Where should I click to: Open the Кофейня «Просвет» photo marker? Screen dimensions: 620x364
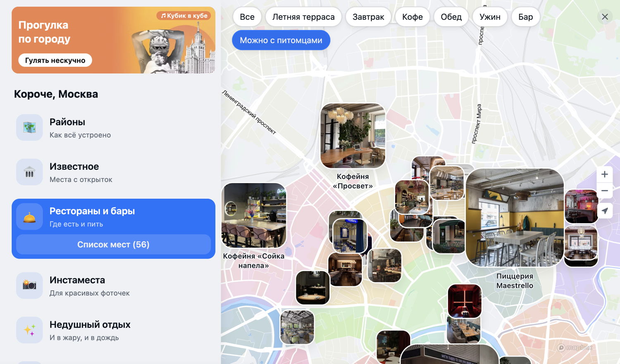353,136
